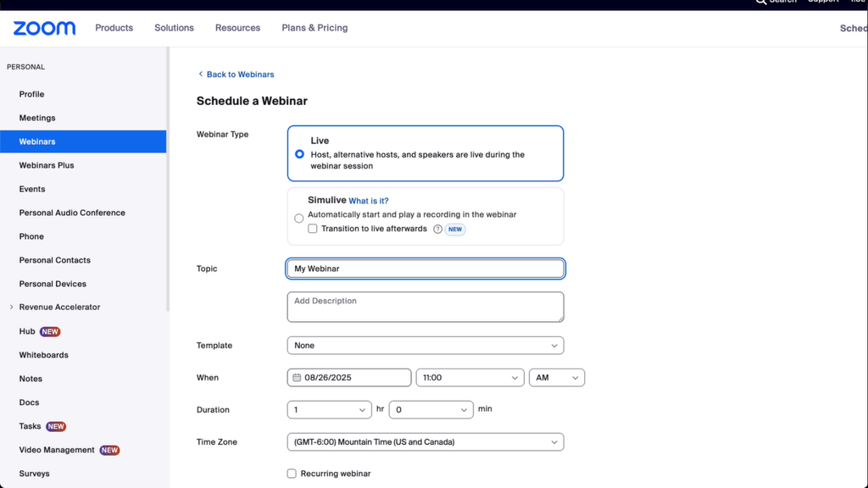Screen dimensions: 868x488
Task: Click the Simulive What is it? link
Action: [369, 201]
